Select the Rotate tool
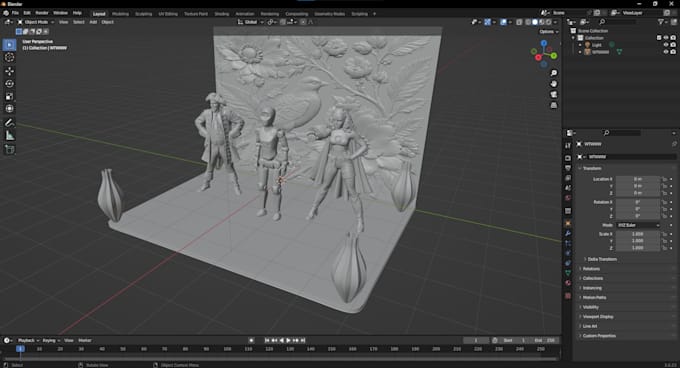680x368 pixels. click(10, 84)
